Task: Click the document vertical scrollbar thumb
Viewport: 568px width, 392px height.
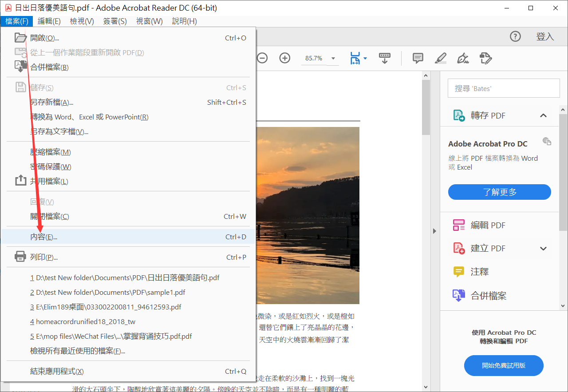Action: [x=426, y=107]
